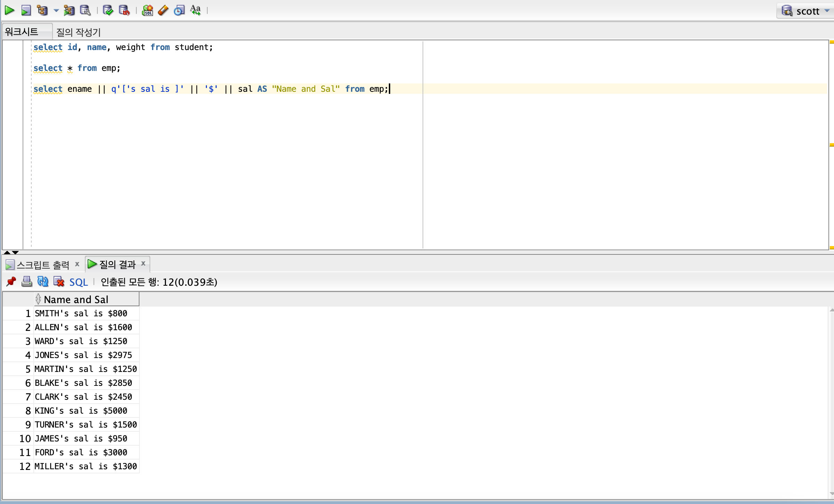Commit changes with database checkmark icon
This screenshot has width=834, height=504.
(x=108, y=10)
